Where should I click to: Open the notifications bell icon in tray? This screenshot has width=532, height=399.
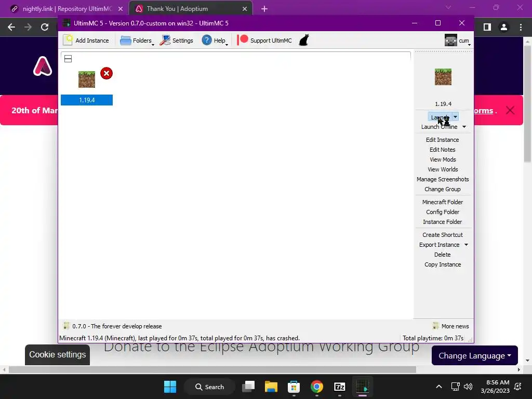(x=518, y=387)
